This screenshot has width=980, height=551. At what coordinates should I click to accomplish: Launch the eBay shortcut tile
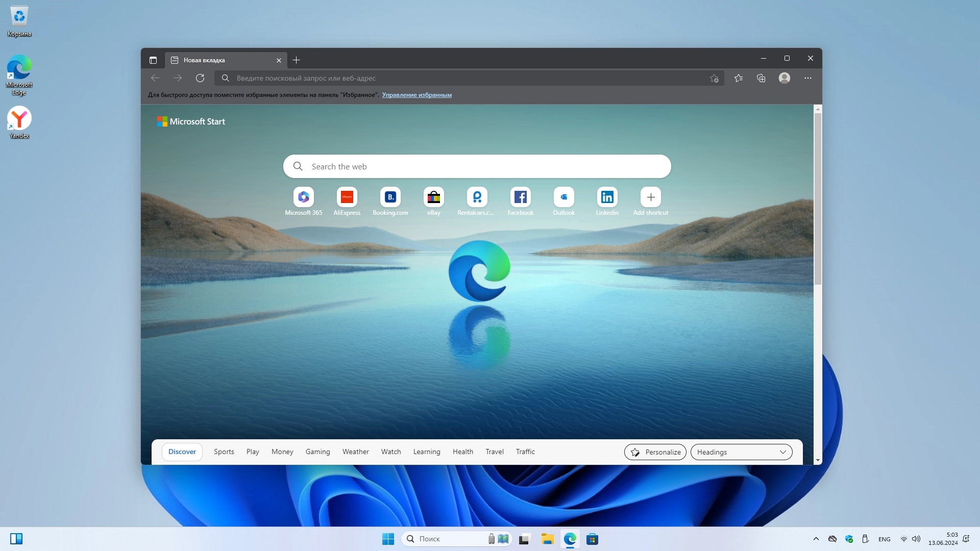tap(433, 197)
